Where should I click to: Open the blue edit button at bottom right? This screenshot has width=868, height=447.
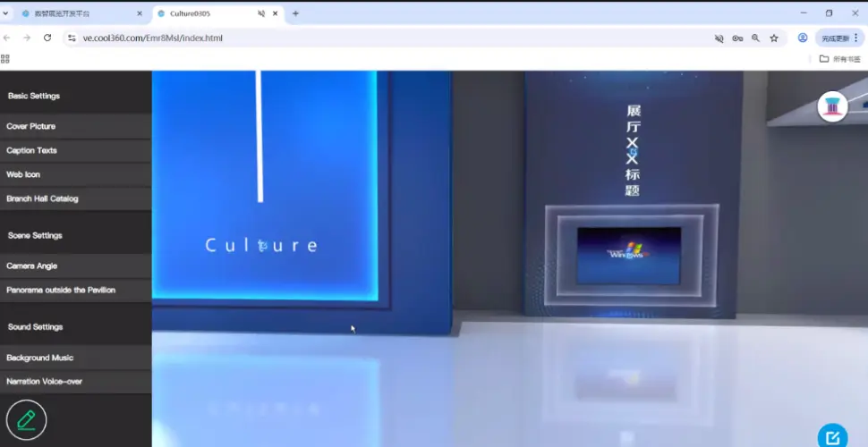pyautogui.click(x=832, y=437)
